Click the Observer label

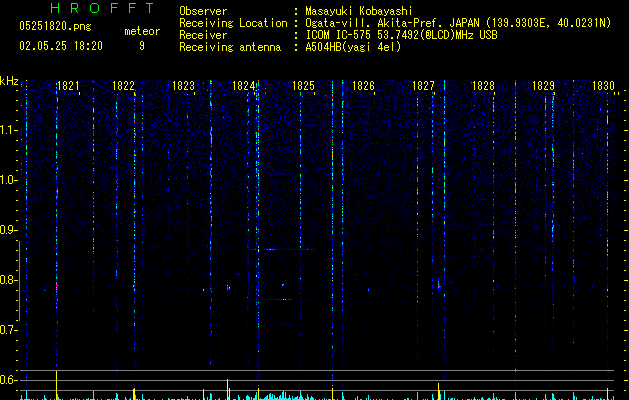[203, 11]
